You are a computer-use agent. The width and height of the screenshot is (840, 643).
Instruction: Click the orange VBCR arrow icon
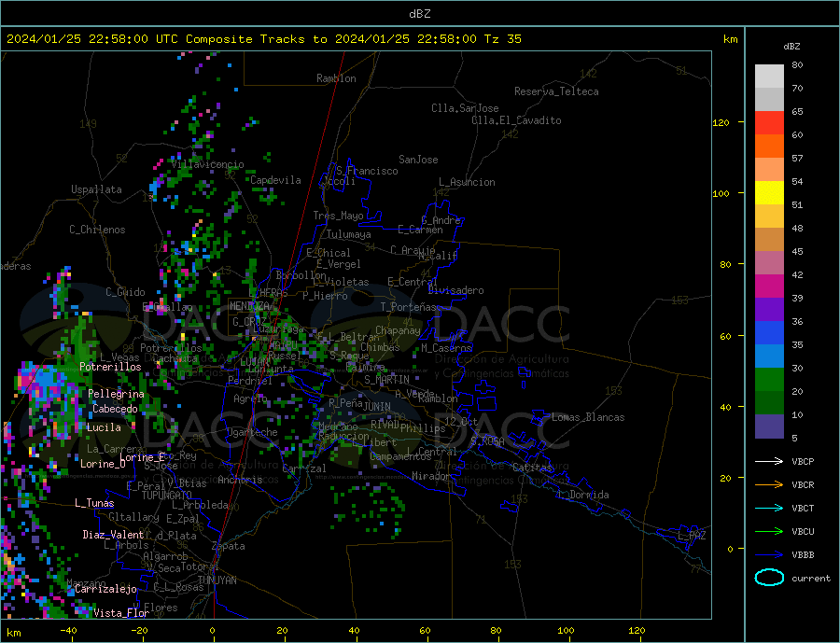(x=769, y=485)
